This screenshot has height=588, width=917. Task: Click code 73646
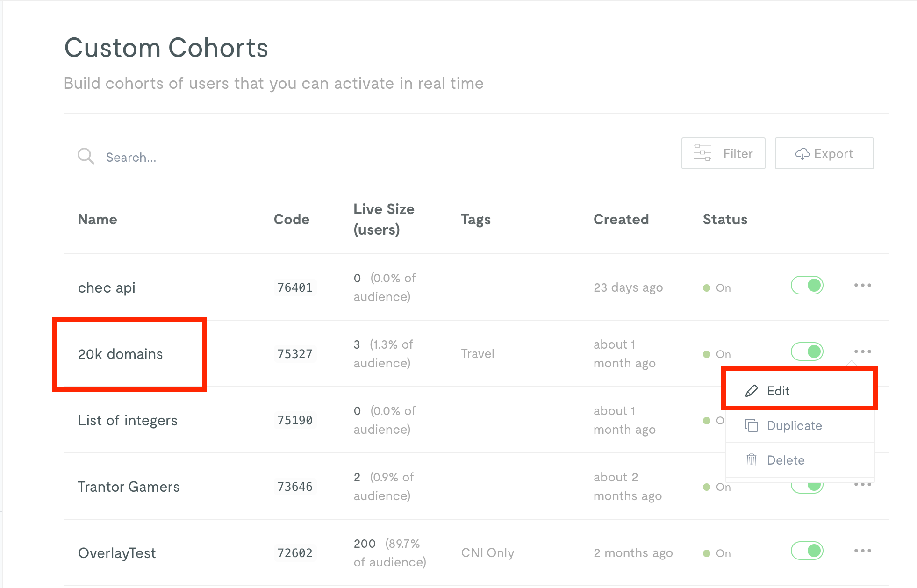295,487
